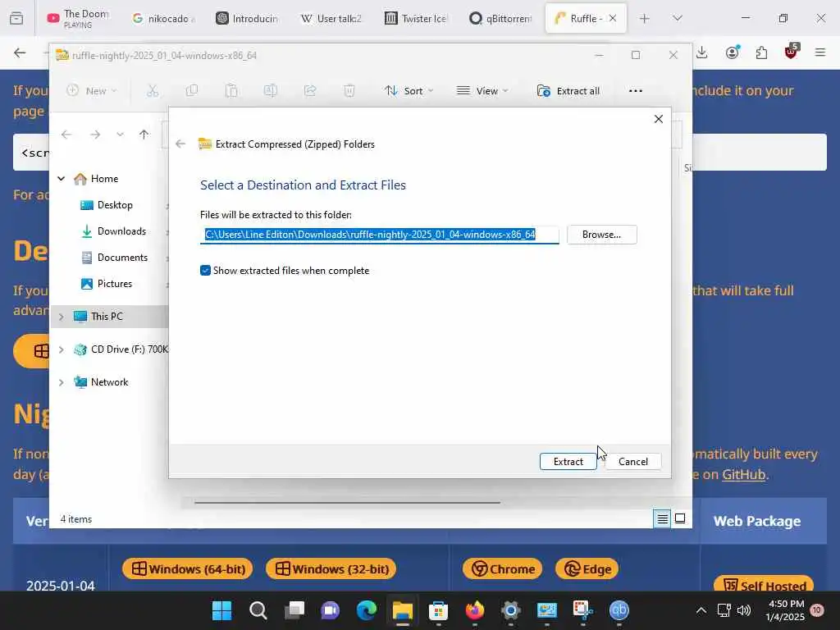Click Explorer's Forward navigation arrow

click(x=95, y=135)
